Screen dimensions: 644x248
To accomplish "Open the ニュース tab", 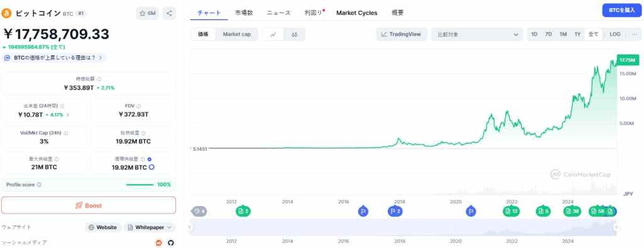I will click(279, 13).
